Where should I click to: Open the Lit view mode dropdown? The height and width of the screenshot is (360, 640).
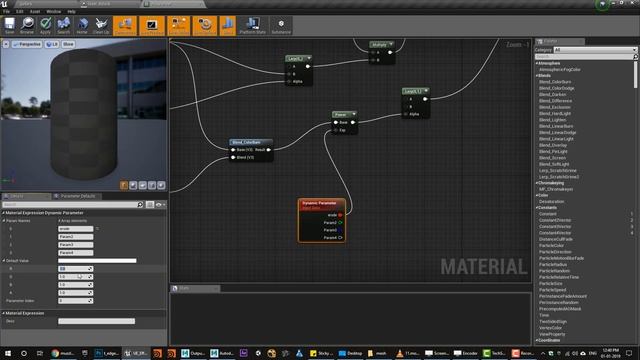(x=52, y=44)
